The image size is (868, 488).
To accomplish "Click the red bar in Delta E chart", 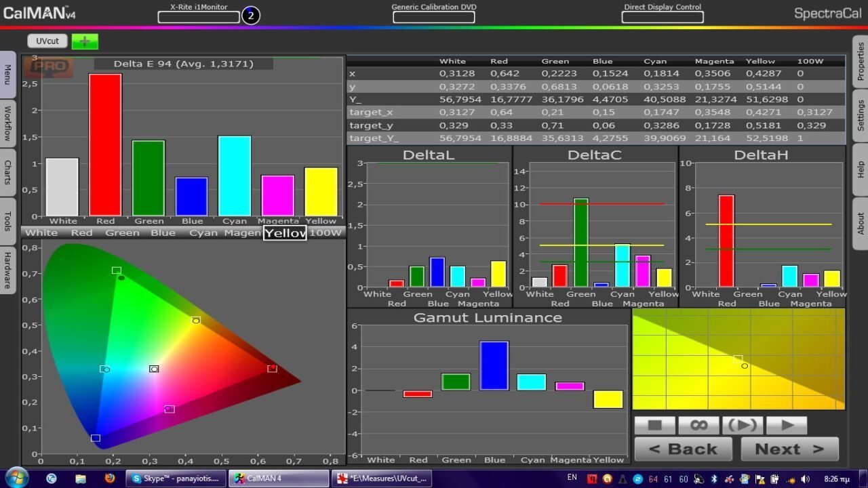I will (x=105, y=144).
